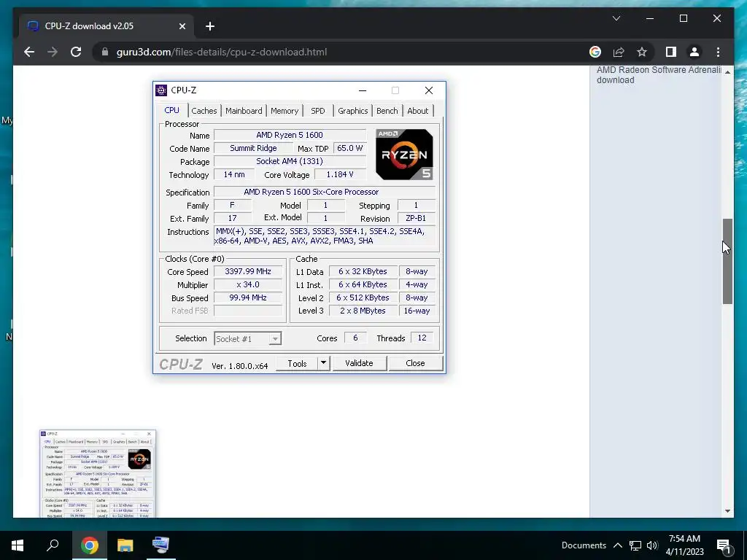Select the Memory tab in CPU-Z image
The height and width of the screenshot is (560, 747).
pyautogui.click(x=285, y=111)
